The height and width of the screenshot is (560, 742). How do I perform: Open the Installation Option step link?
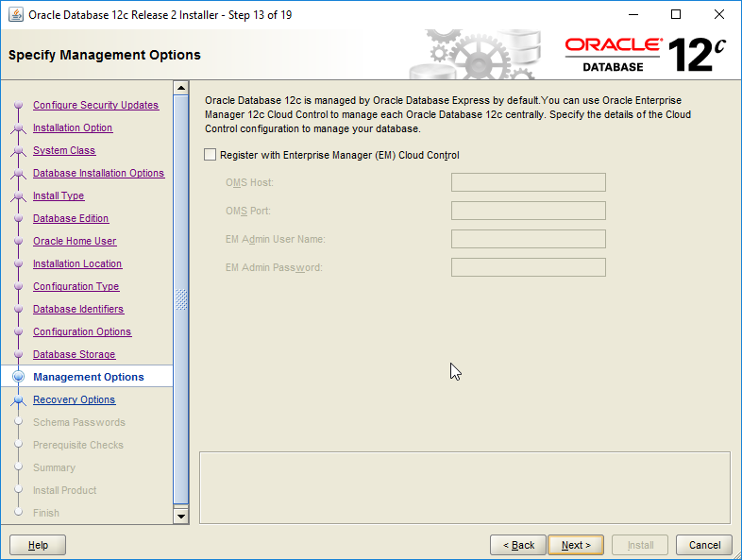(x=73, y=127)
